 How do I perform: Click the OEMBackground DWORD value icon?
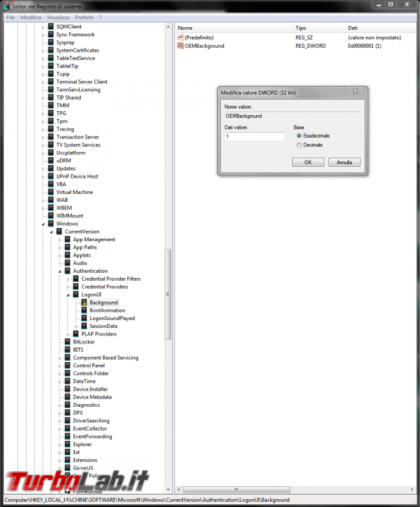click(x=180, y=46)
